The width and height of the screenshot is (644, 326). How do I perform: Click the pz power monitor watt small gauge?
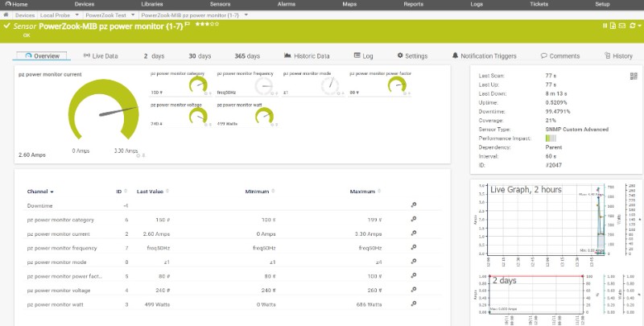click(264, 116)
